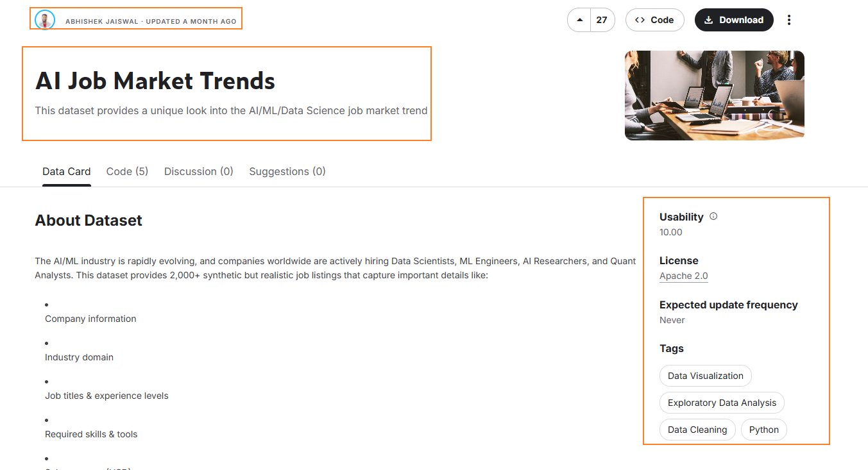Click the Updated a month ago text
The image size is (868, 470).
191,21
